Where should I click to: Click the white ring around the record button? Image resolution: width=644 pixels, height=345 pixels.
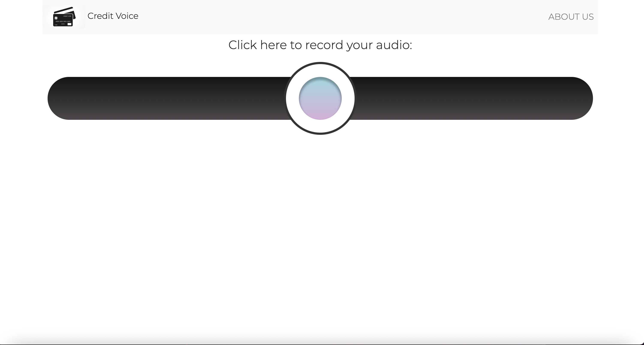292,98
